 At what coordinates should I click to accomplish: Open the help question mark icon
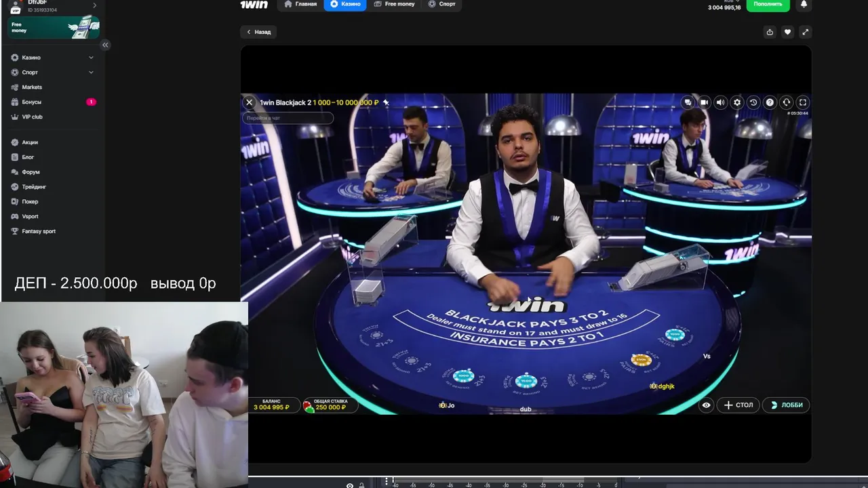[770, 102]
